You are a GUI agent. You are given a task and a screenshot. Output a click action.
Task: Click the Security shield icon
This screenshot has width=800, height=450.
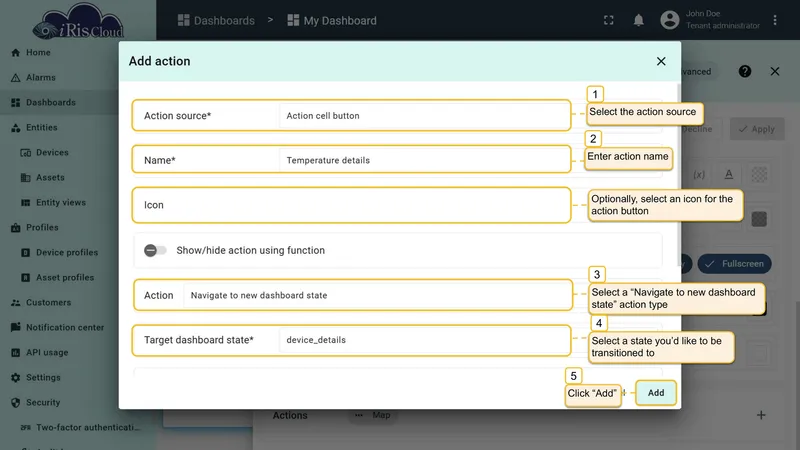(15, 403)
